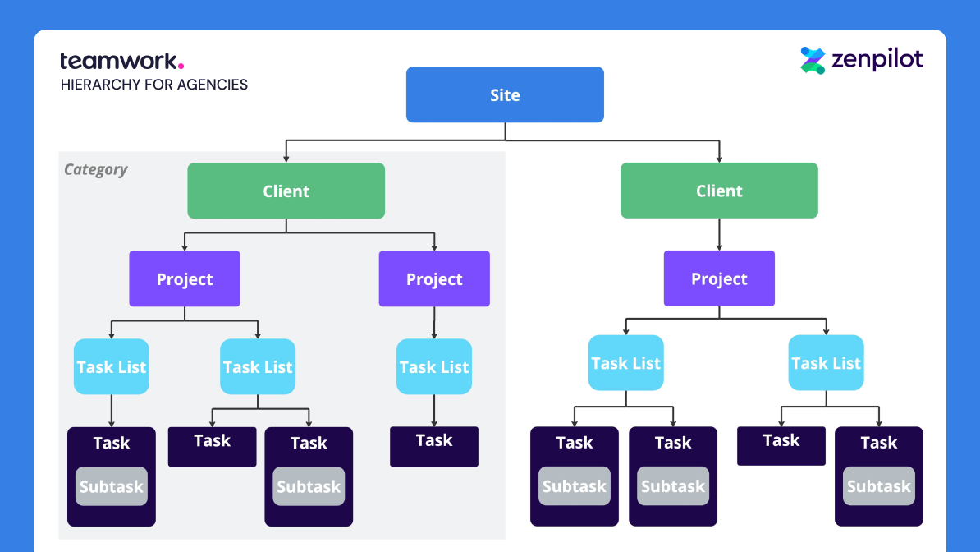Screen dimensions: 980x552
Task: Select the rightmost Subtask box
Action: pos(878,486)
